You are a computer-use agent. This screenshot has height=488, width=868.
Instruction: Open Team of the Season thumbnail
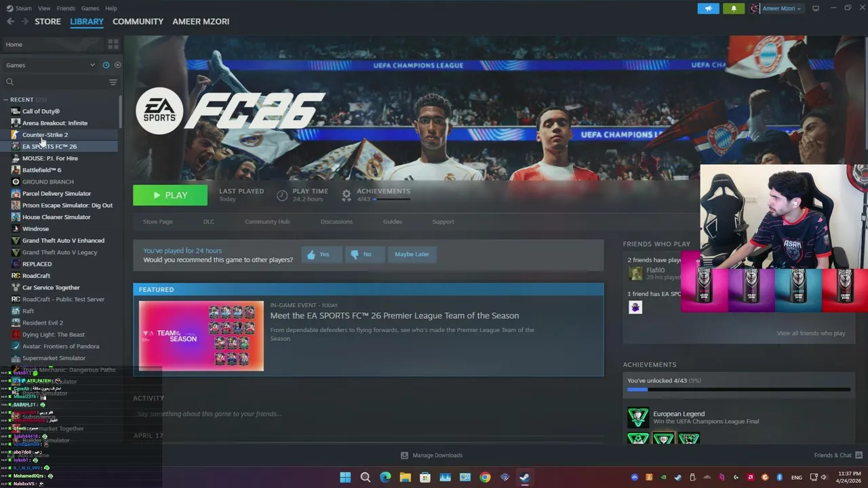tap(201, 336)
